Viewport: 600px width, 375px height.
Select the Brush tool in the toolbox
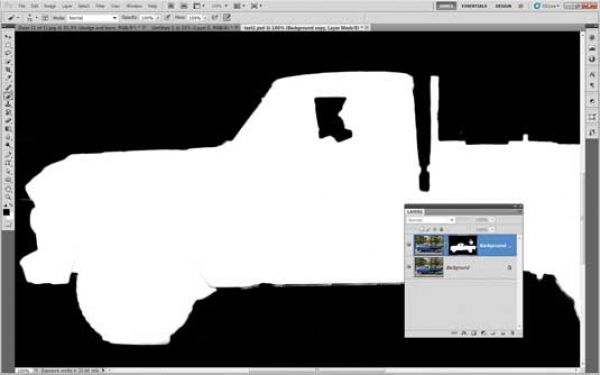click(8, 96)
